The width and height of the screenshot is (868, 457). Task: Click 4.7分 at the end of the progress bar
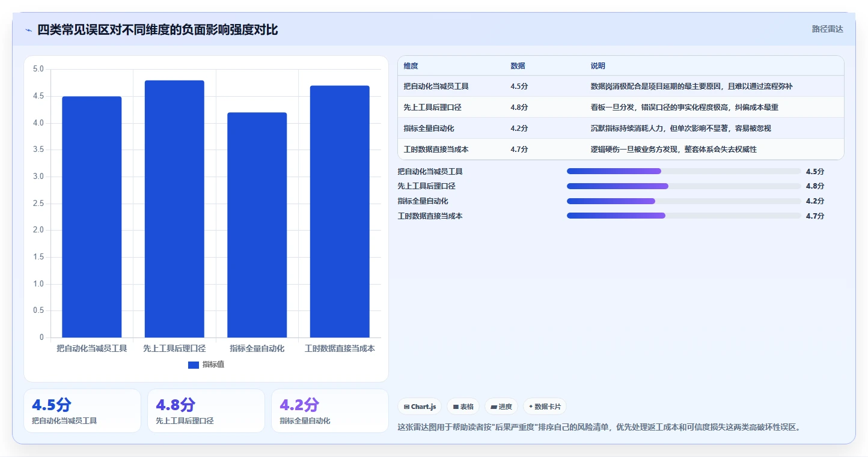(x=815, y=216)
